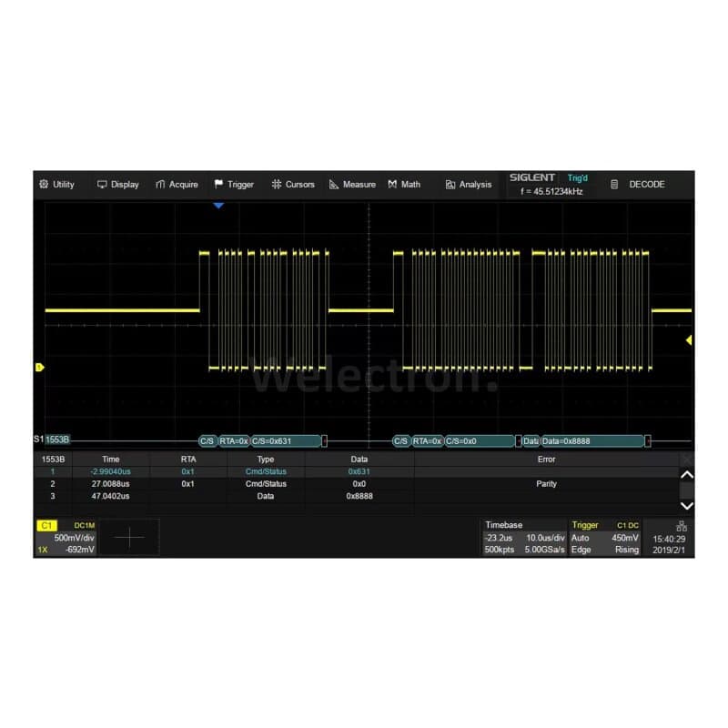Click the date and time display
The width and height of the screenshot is (728, 728).
(669, 544)
